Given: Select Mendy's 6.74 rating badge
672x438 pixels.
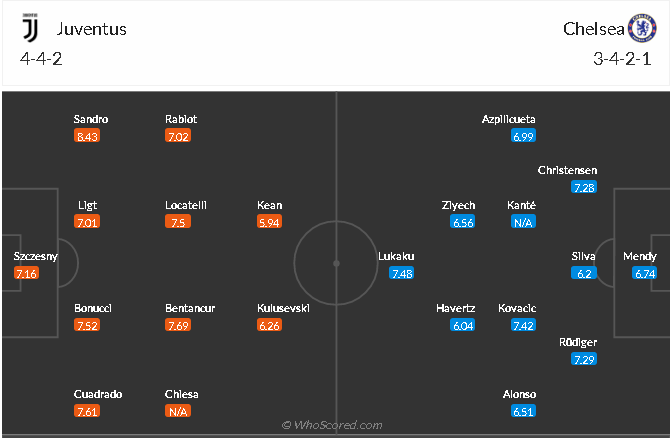Looking at the screenshot, I should tap(645, 273).
